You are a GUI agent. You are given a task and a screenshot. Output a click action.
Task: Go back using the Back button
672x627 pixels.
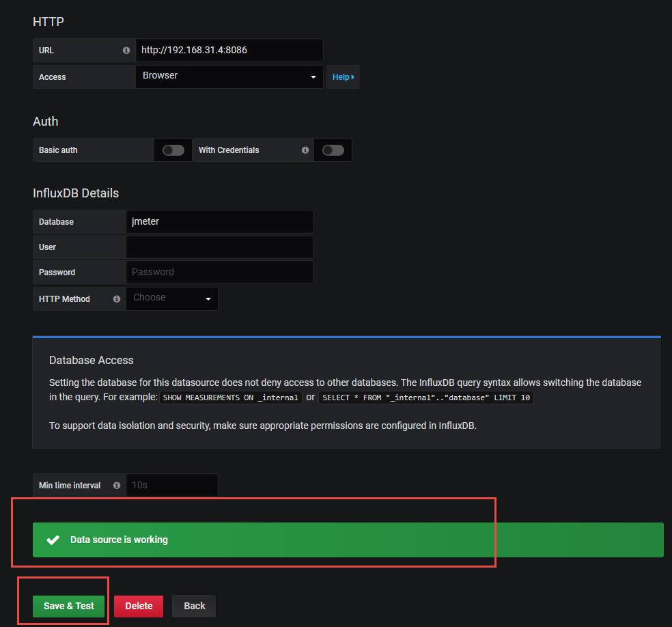pos(194,606)
